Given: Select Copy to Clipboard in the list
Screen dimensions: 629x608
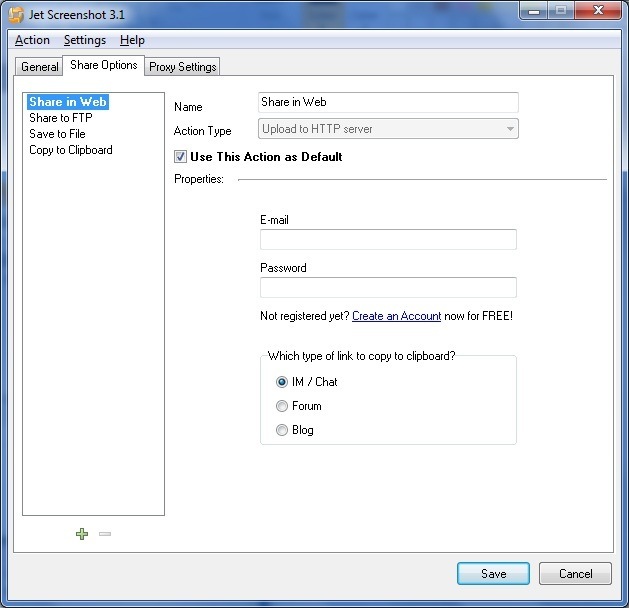Looking at the screenshot, I should tap(70, 150).
